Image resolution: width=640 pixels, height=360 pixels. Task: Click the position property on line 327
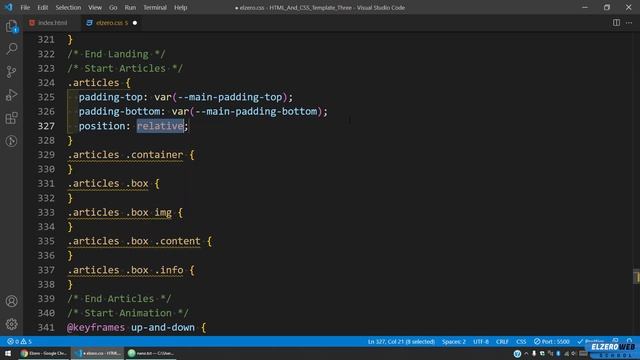tap(102, 126)
